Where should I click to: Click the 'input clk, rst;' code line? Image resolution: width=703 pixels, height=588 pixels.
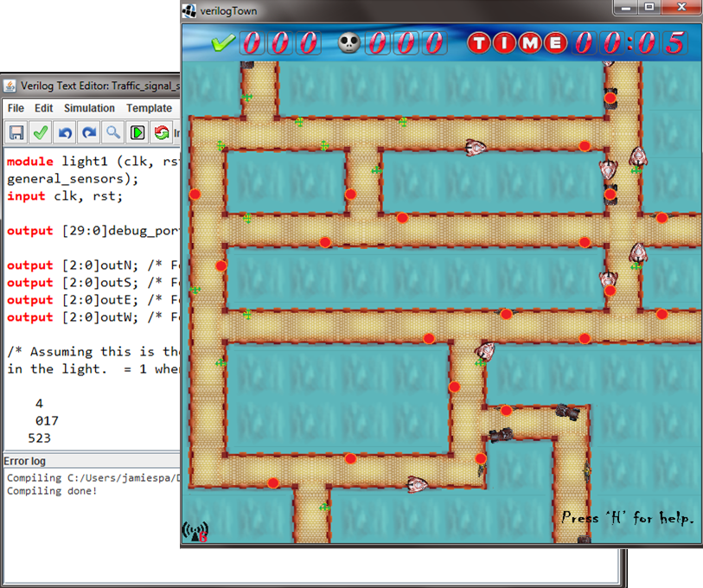65,196
